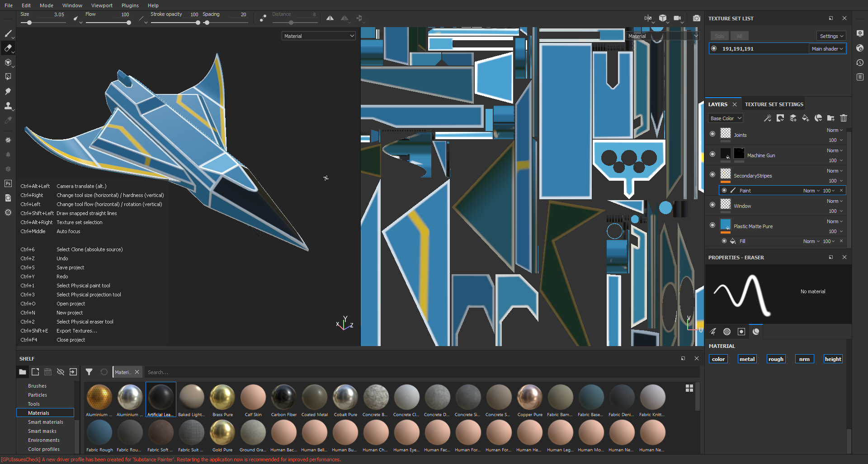Open the Mode menu
Image resolution: width=868 pixels, height=464 pixels.
[47, 5]
